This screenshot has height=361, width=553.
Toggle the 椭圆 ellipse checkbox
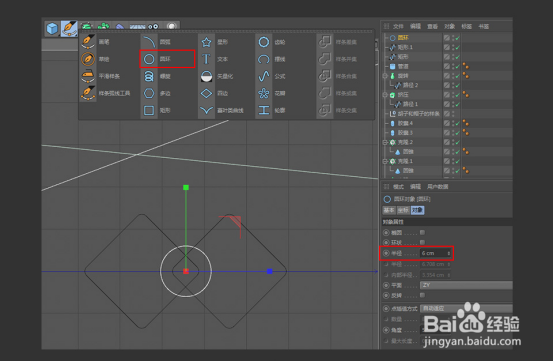[422, 232]
